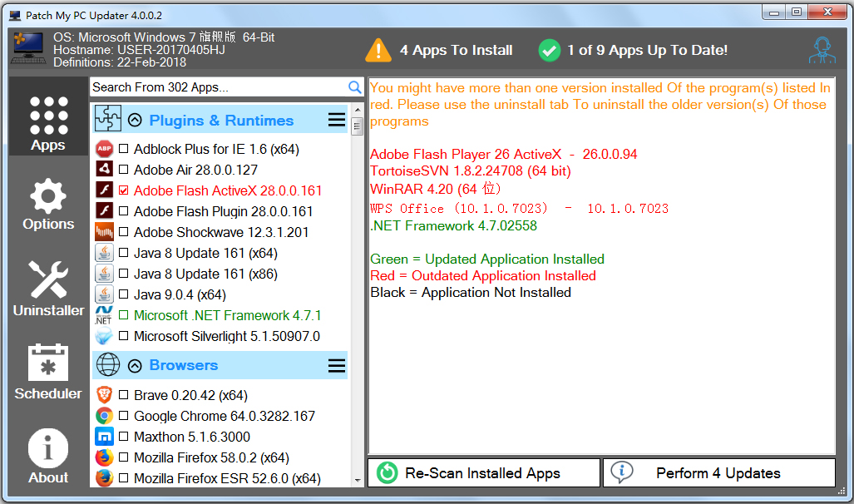
Task: Check the Adobe Shockwave checkbox
Action: click(x=124, y=232)
